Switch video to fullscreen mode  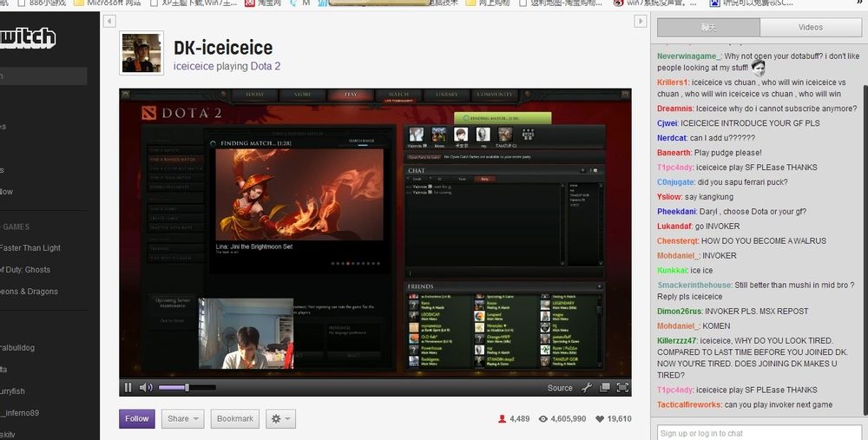pos(622,387)
